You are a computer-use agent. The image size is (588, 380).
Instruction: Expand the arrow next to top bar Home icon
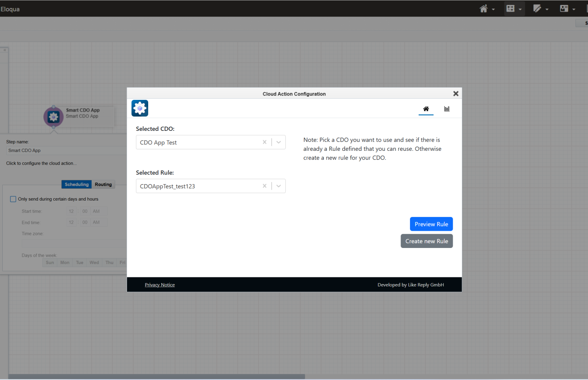click(493, 9)
